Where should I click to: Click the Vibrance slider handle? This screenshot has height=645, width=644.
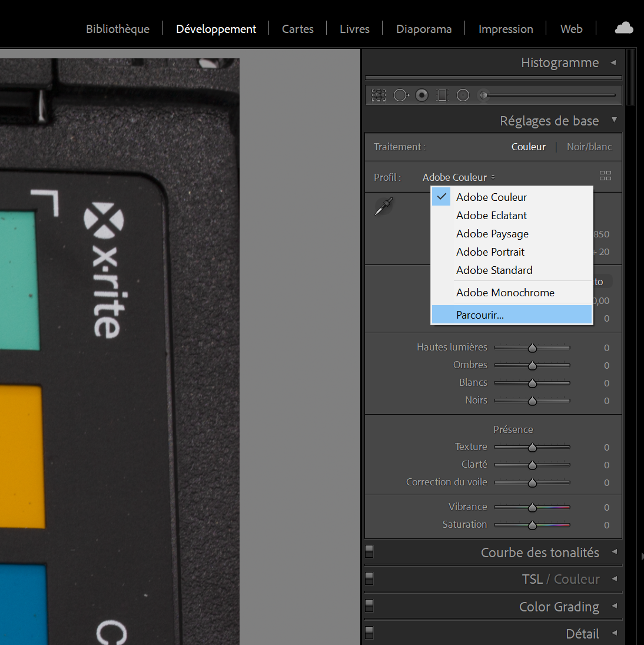[532, 508]
